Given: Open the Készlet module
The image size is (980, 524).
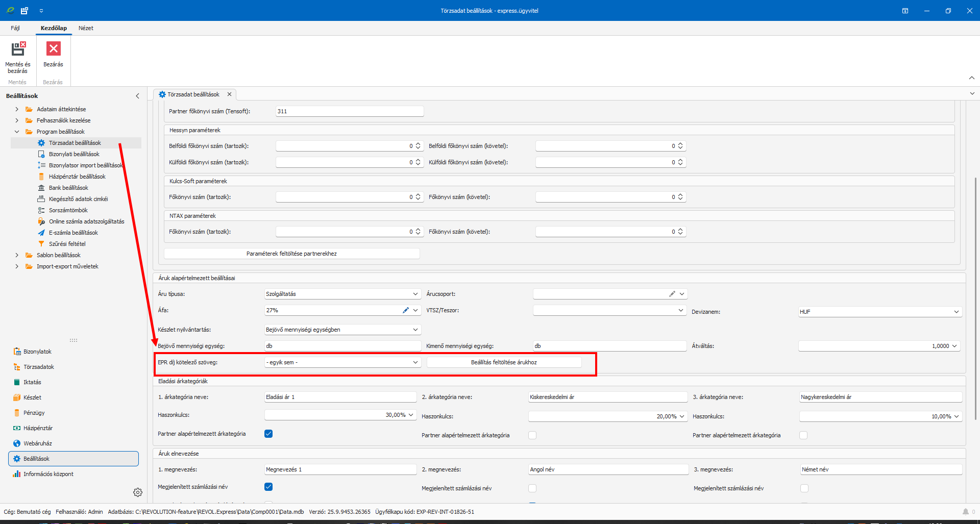Looking at the screenshot, I should tap(32, 397).
